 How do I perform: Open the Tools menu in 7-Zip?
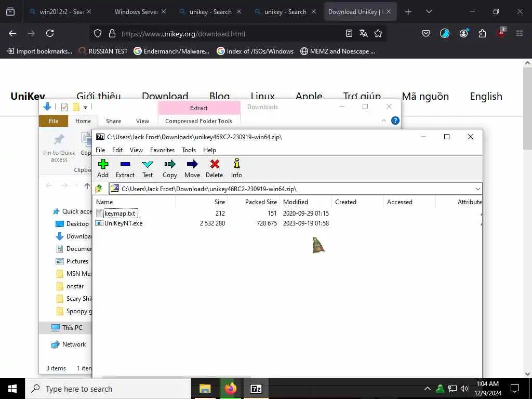189,150
